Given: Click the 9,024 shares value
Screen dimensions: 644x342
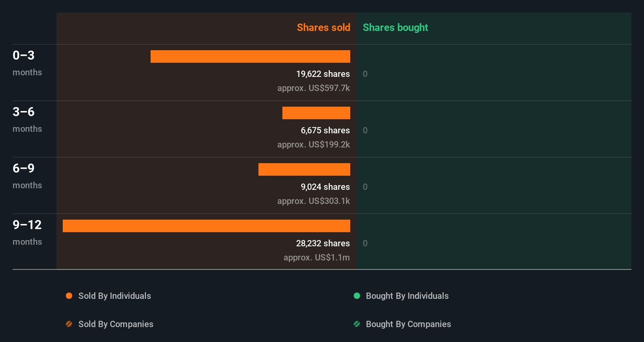Looking at the screenshot, I should (325, 187).
